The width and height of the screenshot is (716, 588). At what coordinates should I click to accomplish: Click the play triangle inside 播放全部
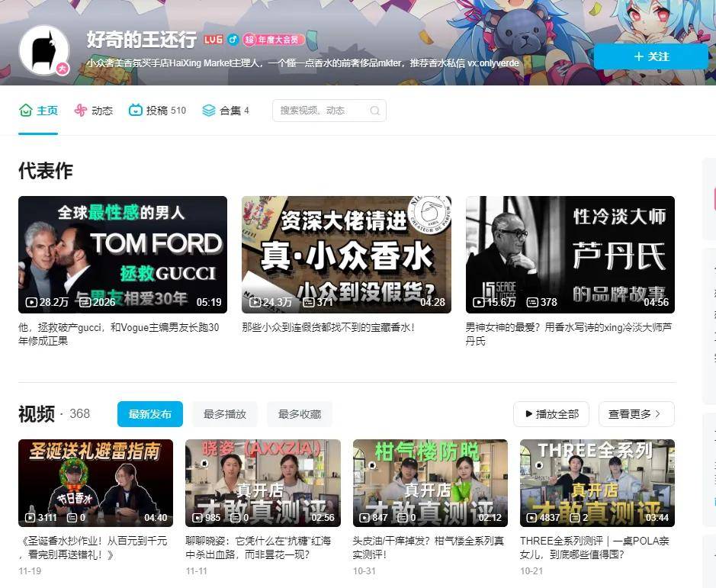(x=529, y=414)
